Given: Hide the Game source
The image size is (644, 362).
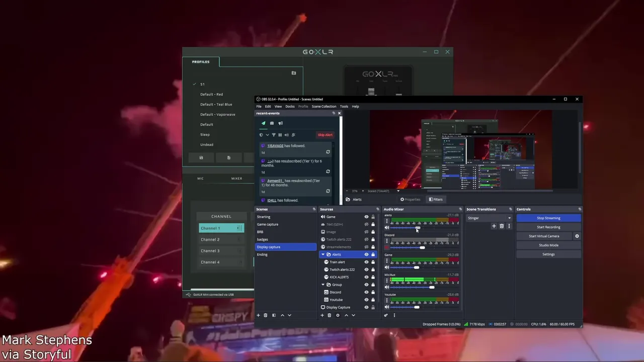Looking at the screenshot, I should 366,217.
